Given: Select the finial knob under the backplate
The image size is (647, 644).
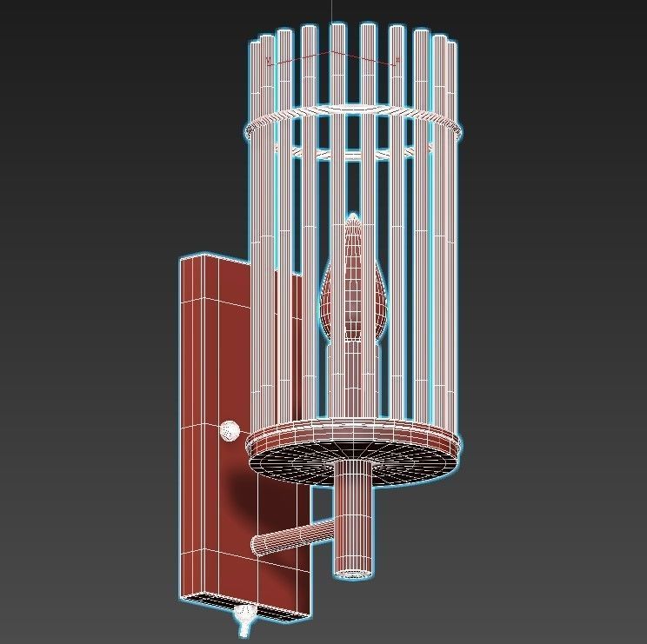Looking at the screenshot, I should [244, 619].
